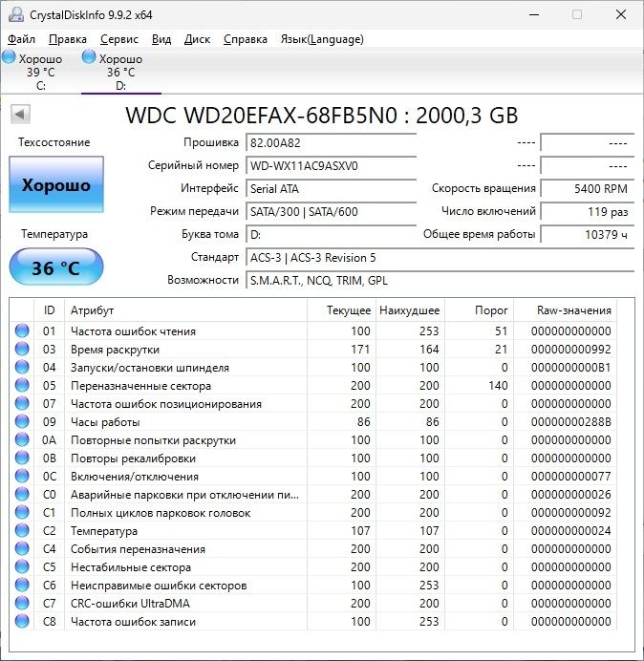The width and height of the screenshot is (644, 661).
Task: Click status icon for Переназначенные сектора
Action: 22,385
